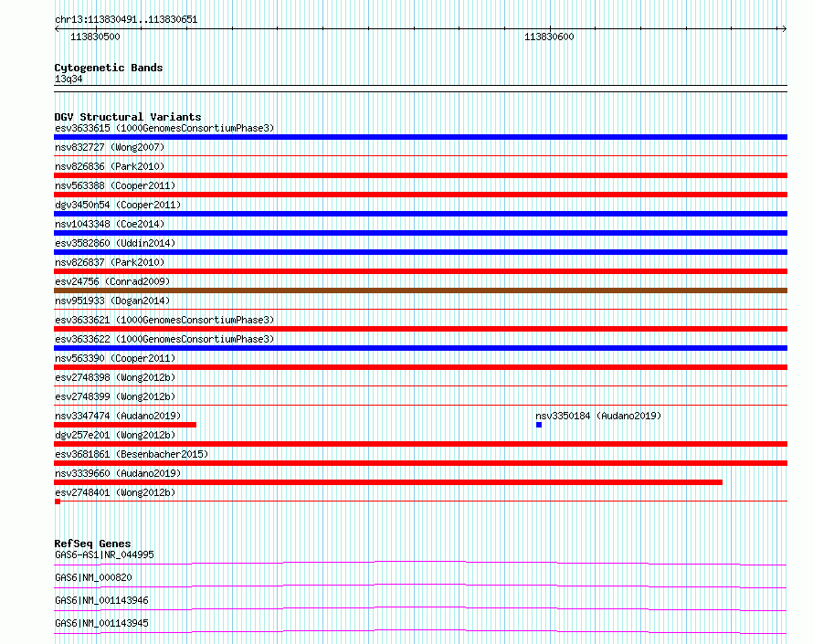813x644 pixels.
Task: Click the blue bar of esv3633615
Action: pyautogui.click(x=420, y=137)
